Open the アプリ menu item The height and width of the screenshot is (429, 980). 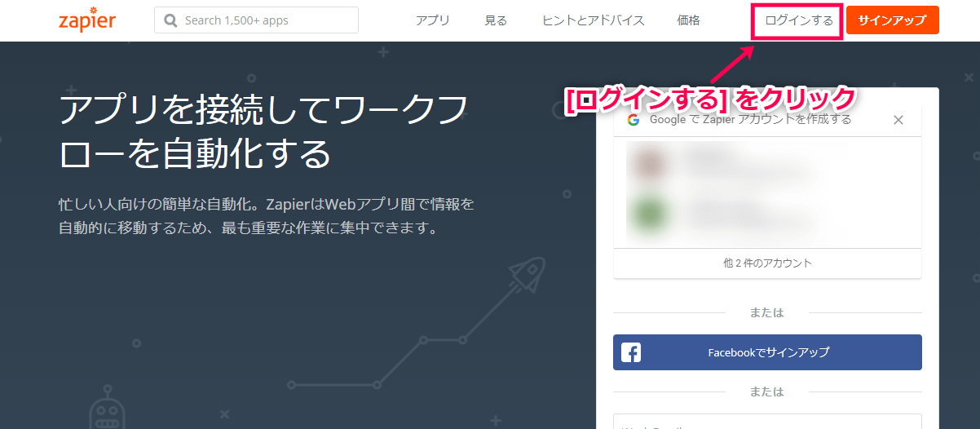tap(432, 20)
